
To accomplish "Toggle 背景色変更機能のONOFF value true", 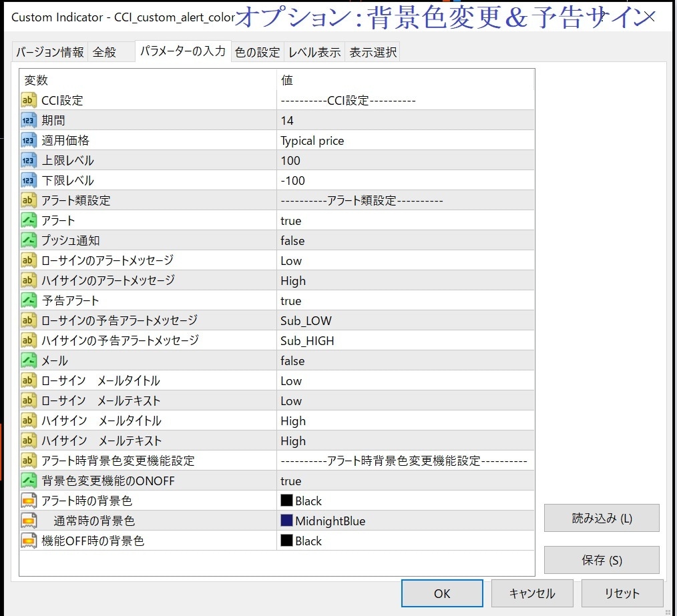I will 405,481.
